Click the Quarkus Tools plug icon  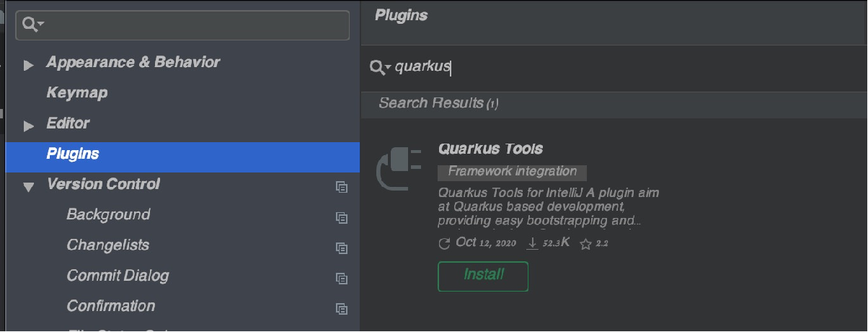pyautogui.click(x=399, y=170)
